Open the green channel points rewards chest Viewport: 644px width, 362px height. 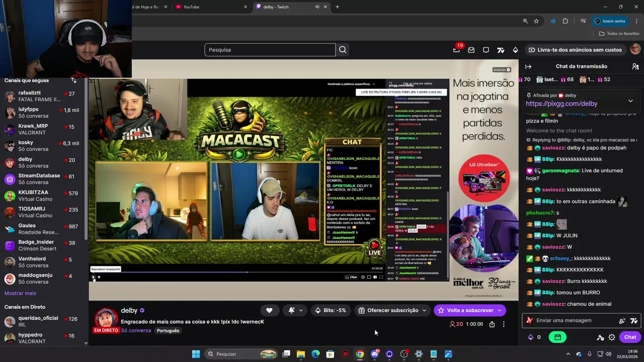coord(557,337)
